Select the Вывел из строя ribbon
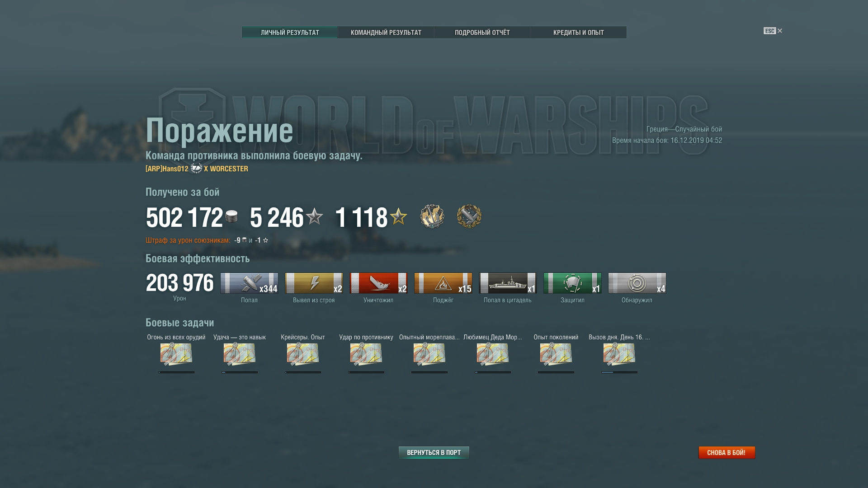 click(314, 283)
